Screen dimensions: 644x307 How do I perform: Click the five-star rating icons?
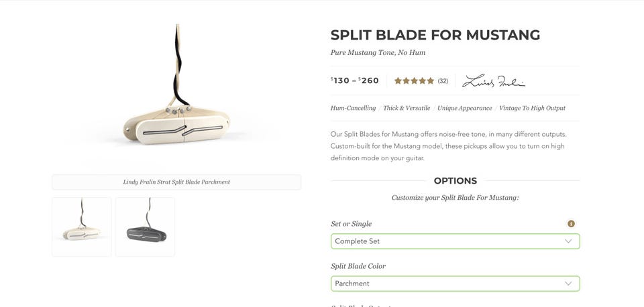tap(414, 81)
